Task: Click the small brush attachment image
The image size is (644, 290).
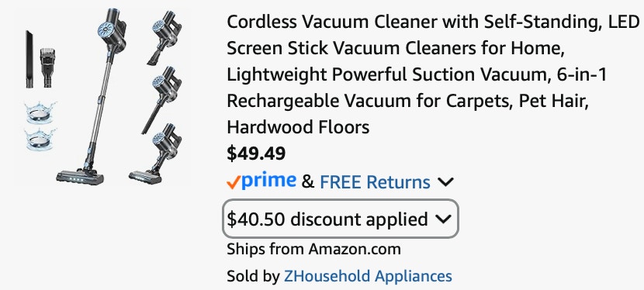Action: (47, 67)
